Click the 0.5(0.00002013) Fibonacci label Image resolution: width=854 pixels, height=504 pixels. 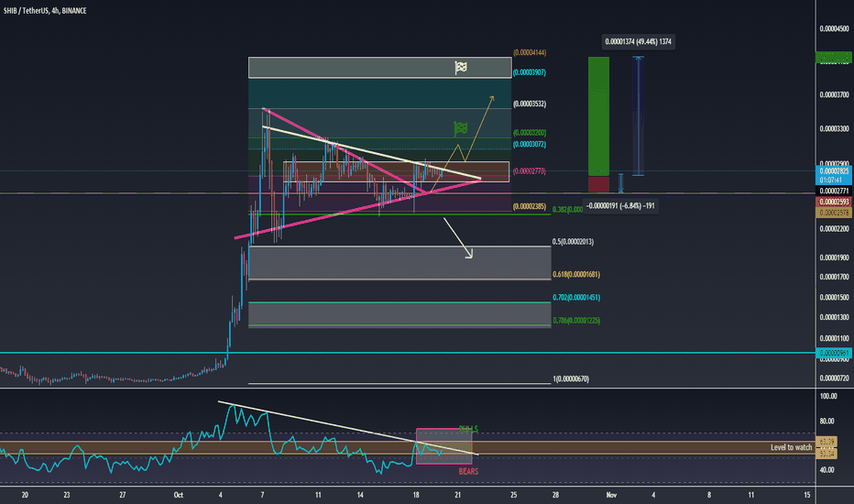[x=573, y=241]
